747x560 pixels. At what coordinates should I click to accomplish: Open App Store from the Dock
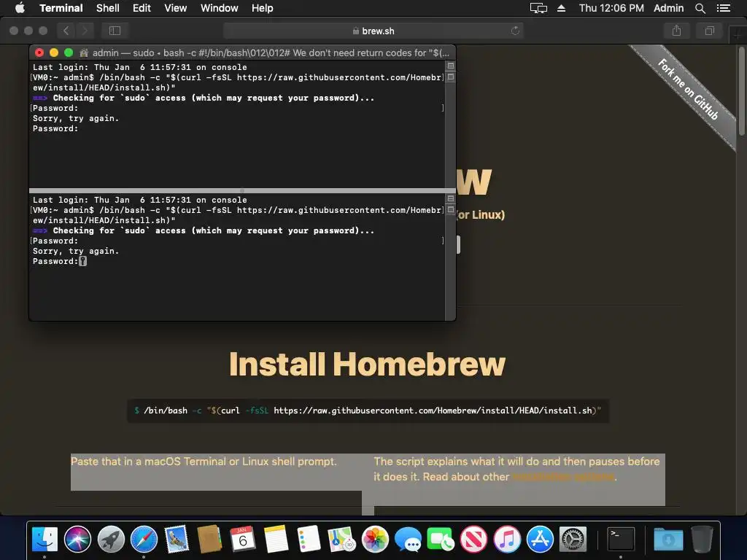(540, 540)
